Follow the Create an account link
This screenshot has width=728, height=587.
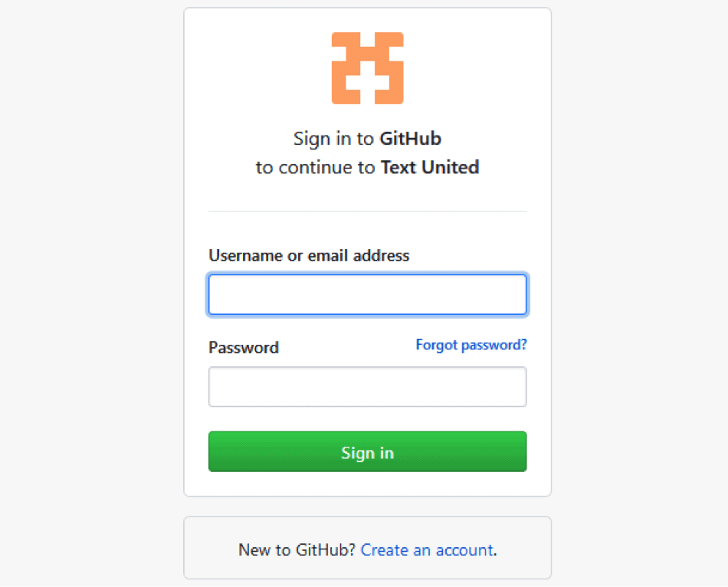tap(427, 550)
